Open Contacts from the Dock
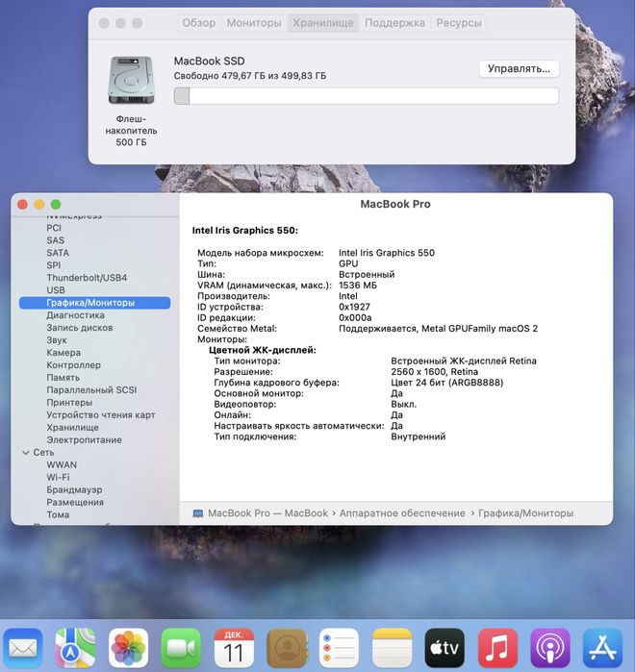This screenshot has height=672, width=635. (287, 648)
